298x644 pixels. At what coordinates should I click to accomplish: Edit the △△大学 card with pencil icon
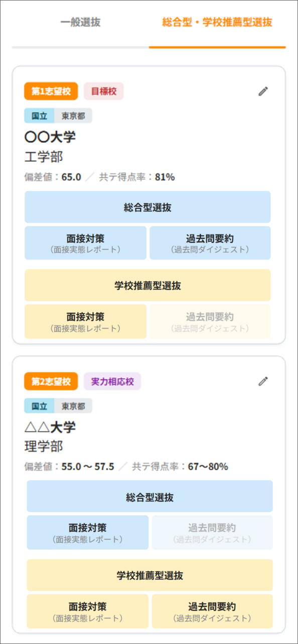263,381
